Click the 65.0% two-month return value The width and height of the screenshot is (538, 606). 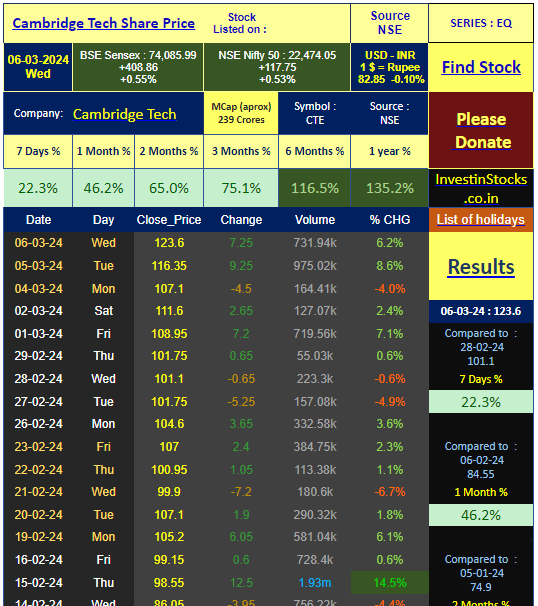pyautogui.click(x=169, y=188)
